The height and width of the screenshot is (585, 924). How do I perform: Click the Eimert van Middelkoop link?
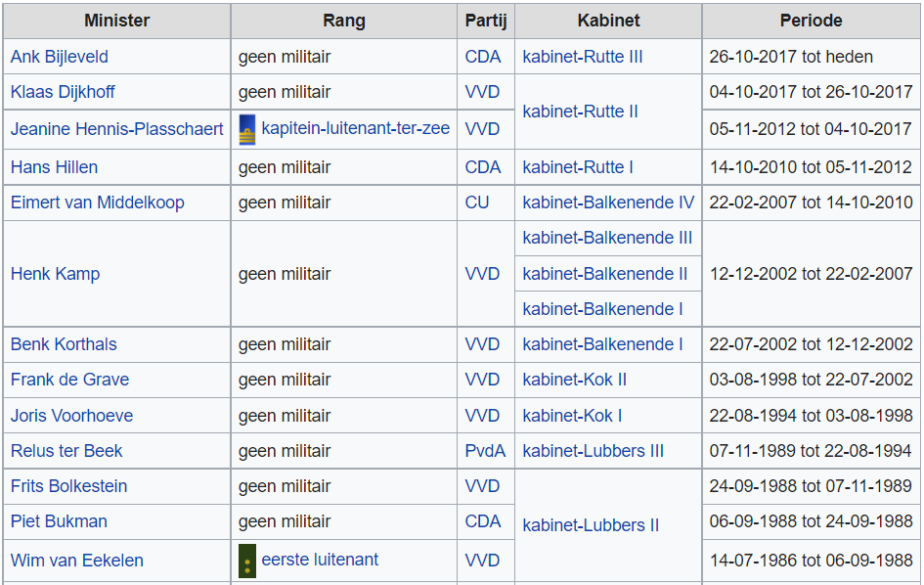(x=97, y=202)
